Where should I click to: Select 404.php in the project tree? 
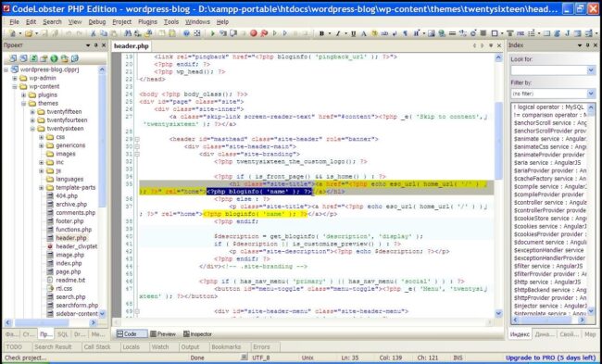pyautogui.click(x=67, y=195)
